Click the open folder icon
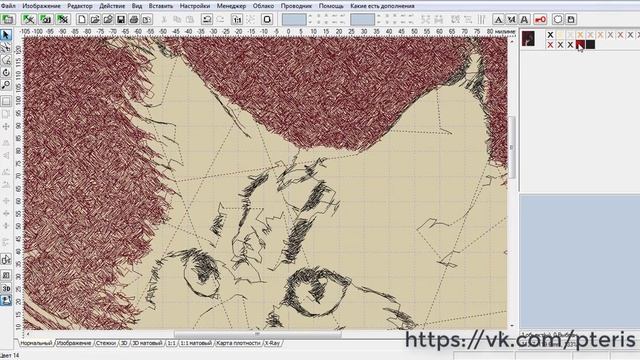640x360 pixels. click(95, 19)
